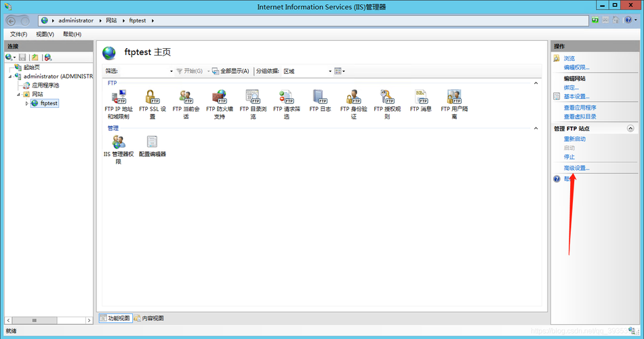The width and height of the screenshot is (644, 339).
Task: Collapse the FTP group section
Action: click(536, 83)
